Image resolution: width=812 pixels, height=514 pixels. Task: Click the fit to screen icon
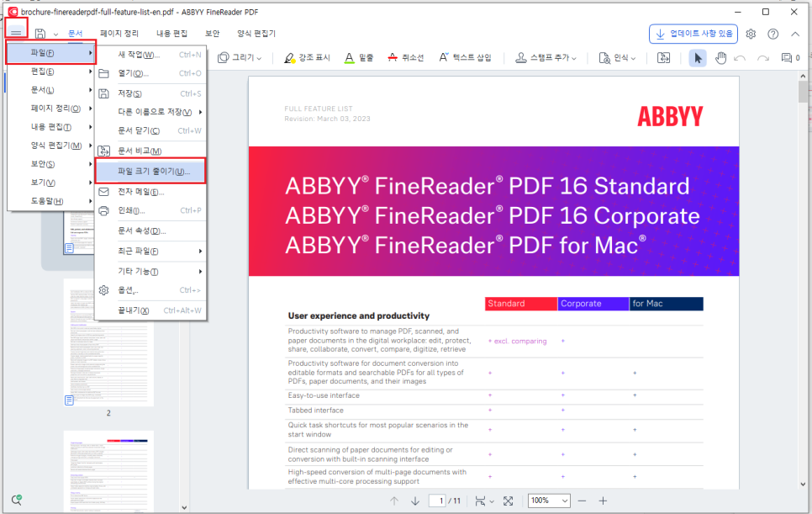tap(508, 501)
